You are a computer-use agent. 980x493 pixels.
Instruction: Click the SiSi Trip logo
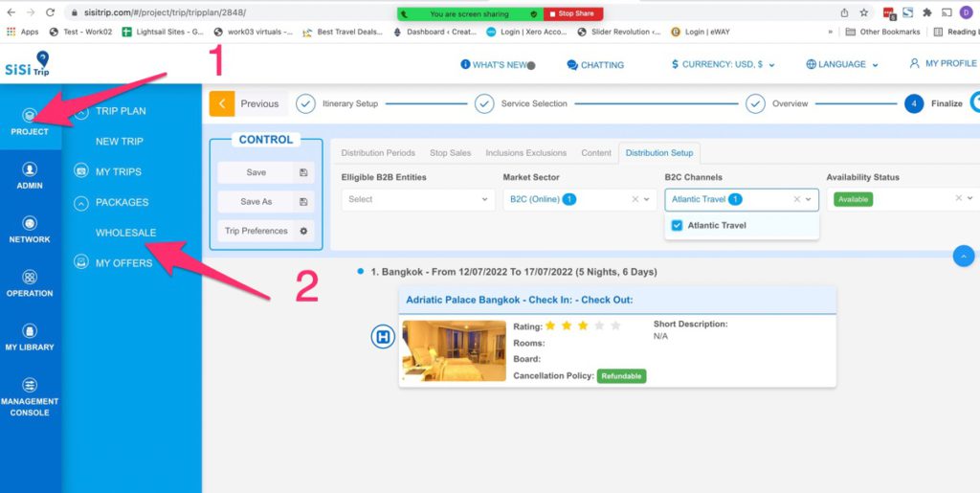coord(28,64)
